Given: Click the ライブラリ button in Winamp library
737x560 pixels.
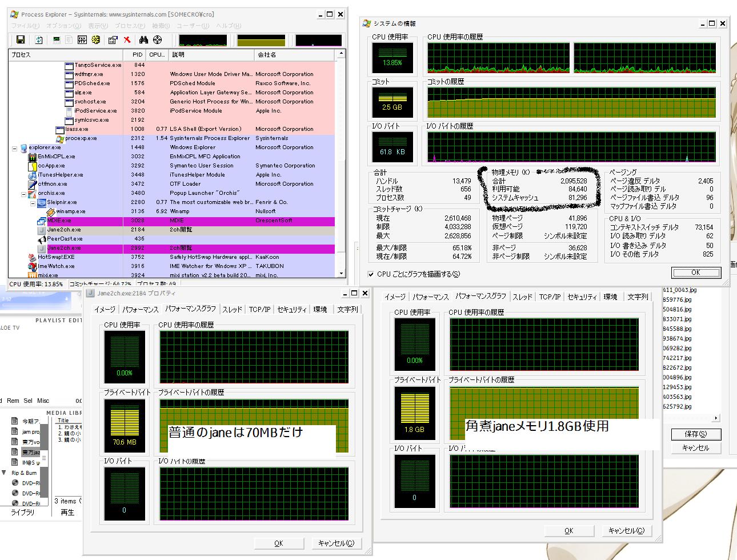Looking at the screenshot, I should 23,513.
